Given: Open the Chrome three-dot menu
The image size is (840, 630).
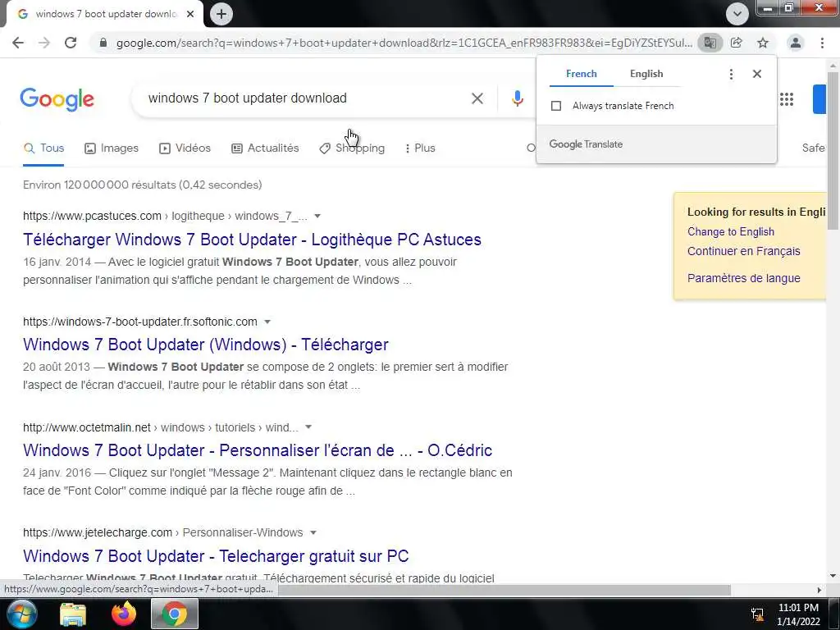Looking at the screenshot, I should coord(822,43).
